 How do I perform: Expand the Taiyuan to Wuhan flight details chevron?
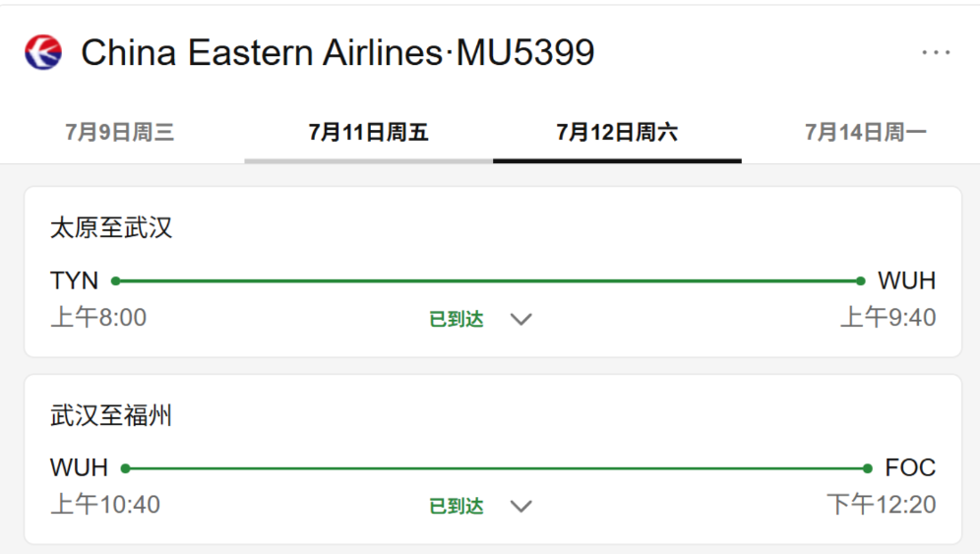pos(521,319)
